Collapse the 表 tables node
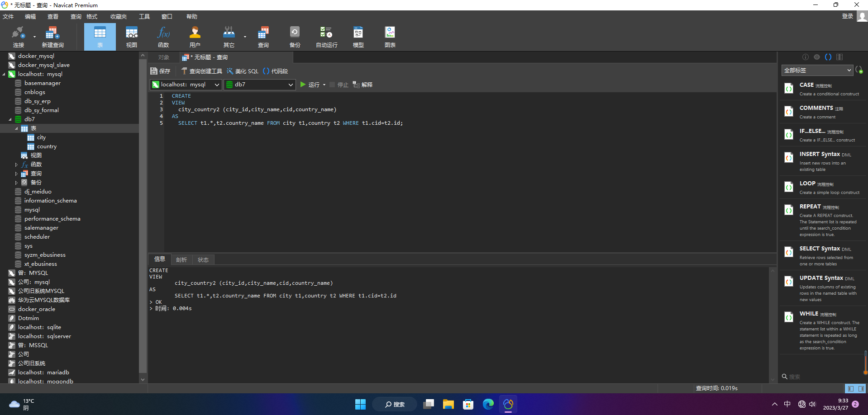 (17, 128)
